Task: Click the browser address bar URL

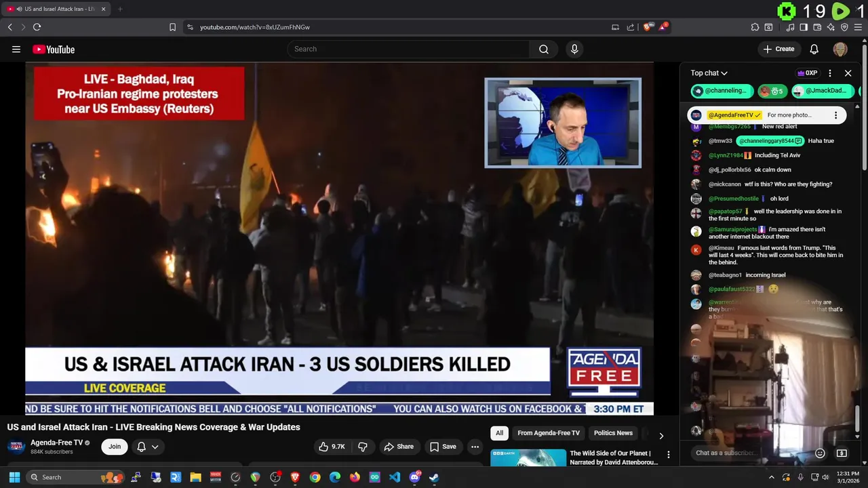Action: click(x=255, y=27)
